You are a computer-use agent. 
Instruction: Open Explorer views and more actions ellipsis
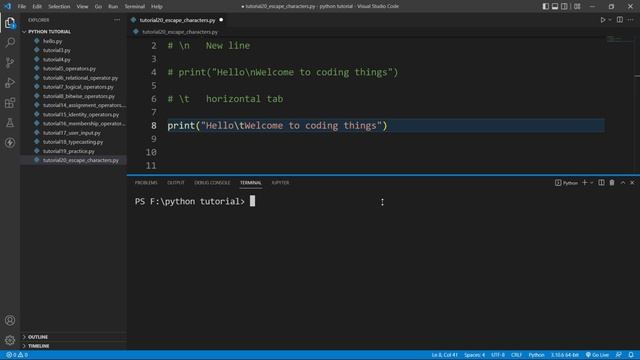(117, 20)
